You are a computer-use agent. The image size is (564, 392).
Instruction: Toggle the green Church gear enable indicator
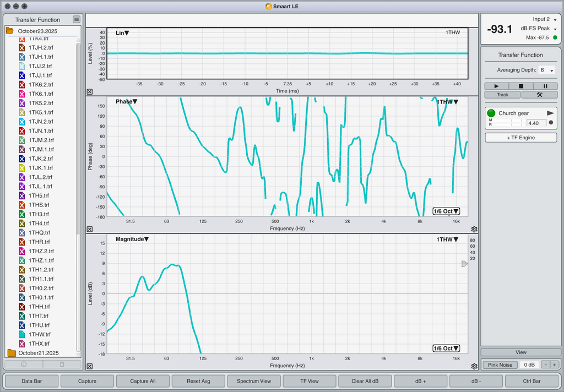click(491, 113)
